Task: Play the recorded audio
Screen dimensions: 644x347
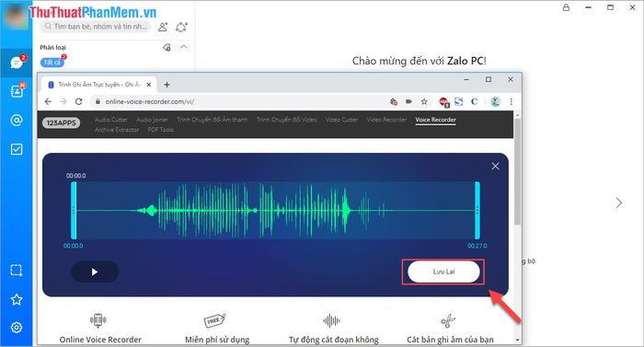Action: coord(95,272)
